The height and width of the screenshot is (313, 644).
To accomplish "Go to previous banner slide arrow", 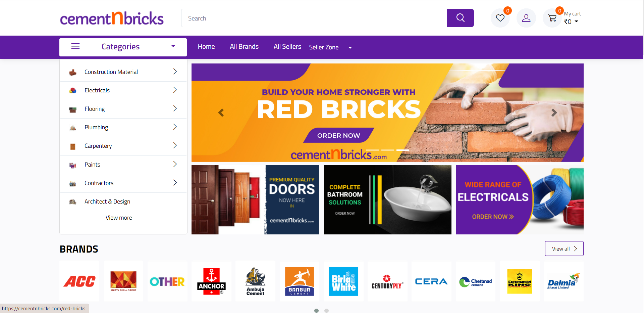I will 221,113.
